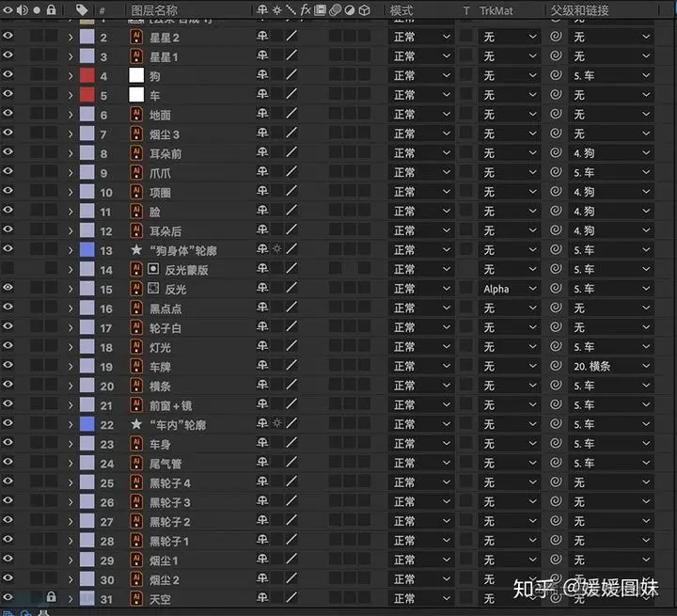Click the audio speaker column header icon
The image size is (677, 616).
[x=22, y=9]
